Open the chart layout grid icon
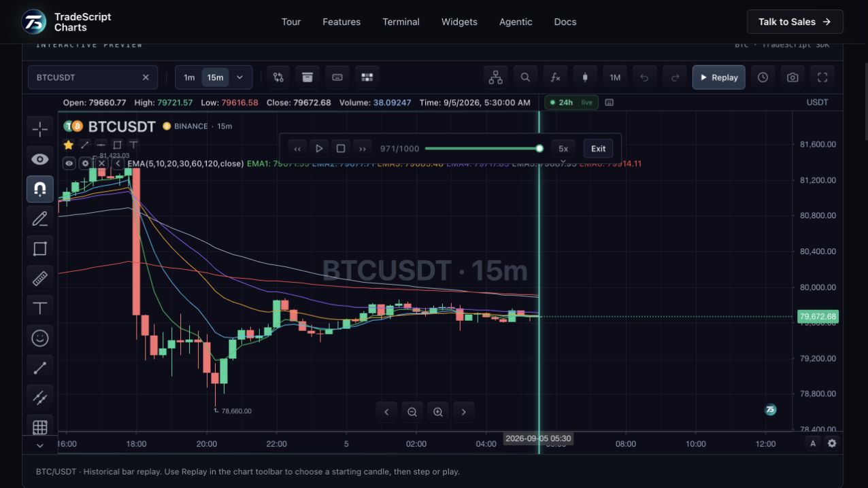The image size is (868, 488). (x=367, y=77)
